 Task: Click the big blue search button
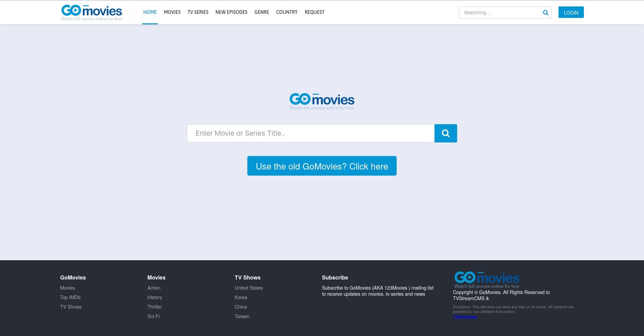(x=446, y=133)
